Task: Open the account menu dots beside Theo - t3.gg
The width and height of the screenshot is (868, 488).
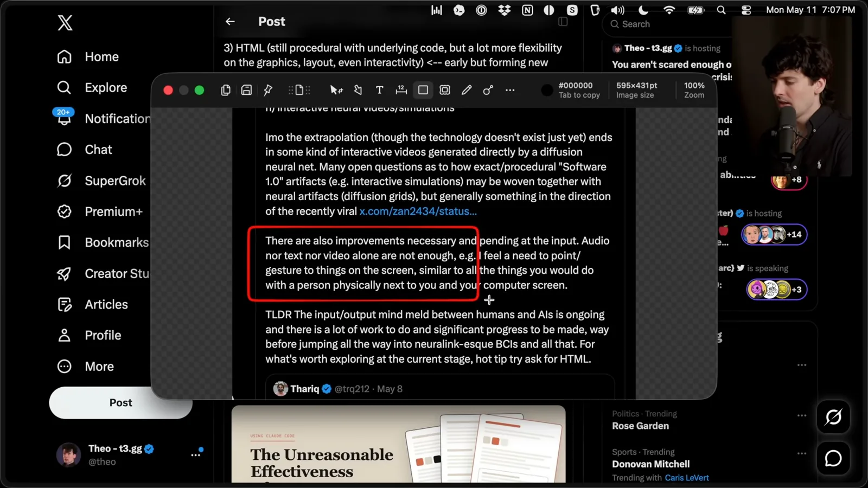Action: 195,455
